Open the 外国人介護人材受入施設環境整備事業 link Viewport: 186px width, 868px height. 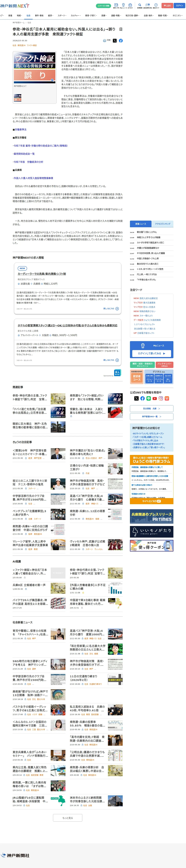(33, 178)
